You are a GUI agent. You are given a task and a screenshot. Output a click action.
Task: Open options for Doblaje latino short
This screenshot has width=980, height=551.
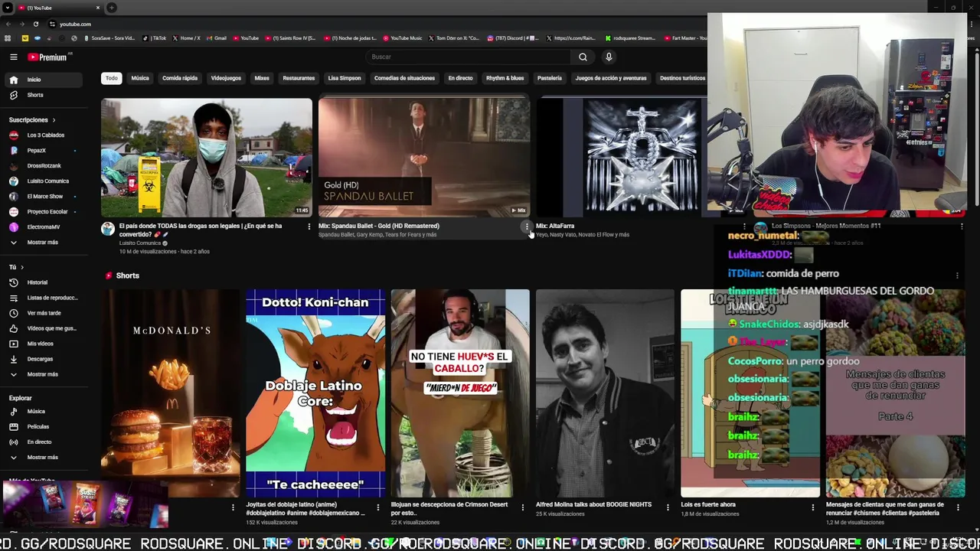(x=378, y=507)
